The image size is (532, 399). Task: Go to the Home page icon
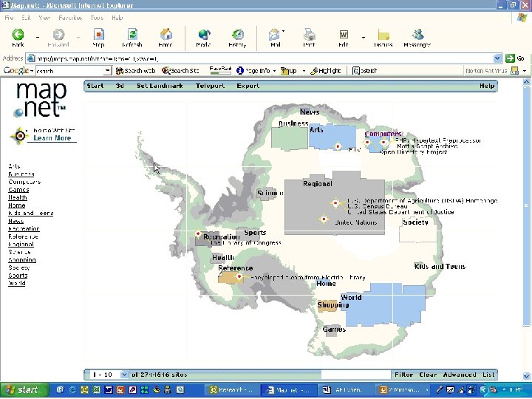(166, 35)
